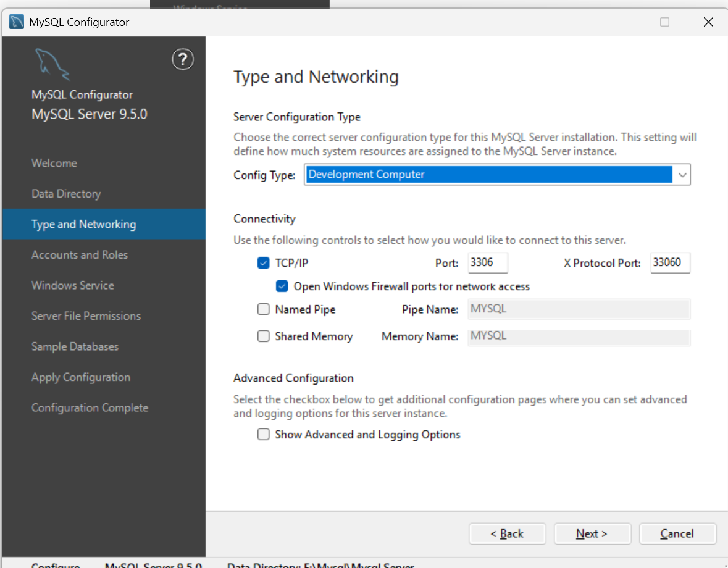Open Server File Permissions step
Viewport: 728px width, 568px height.
[86, 316]
